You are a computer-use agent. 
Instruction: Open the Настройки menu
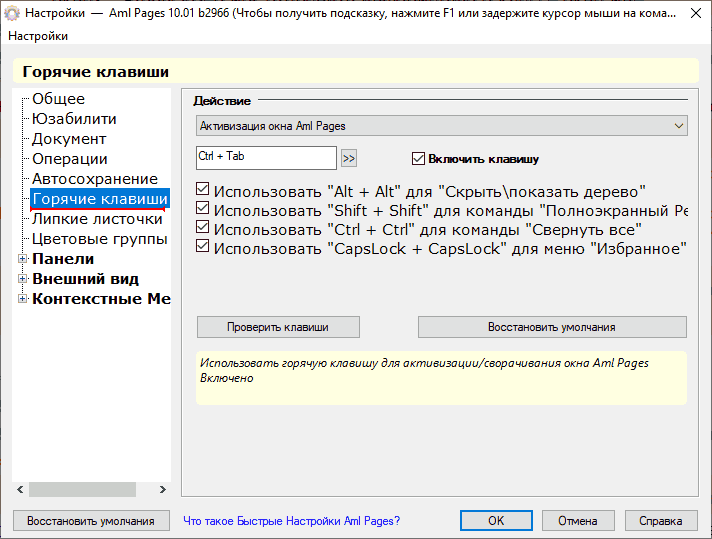pos(38,36)
